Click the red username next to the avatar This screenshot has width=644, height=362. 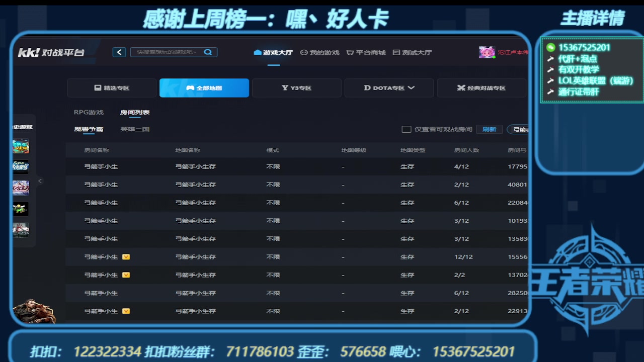[x=513, y=52]
